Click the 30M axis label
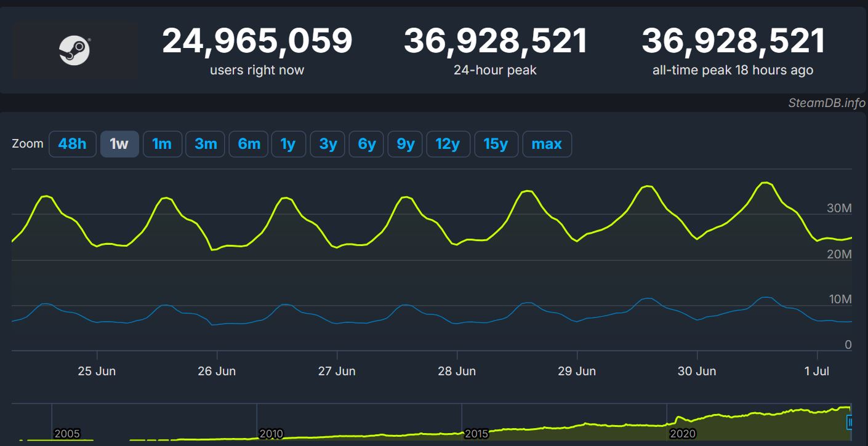Viewport: 868px width, 446px height. coord(839,209)
